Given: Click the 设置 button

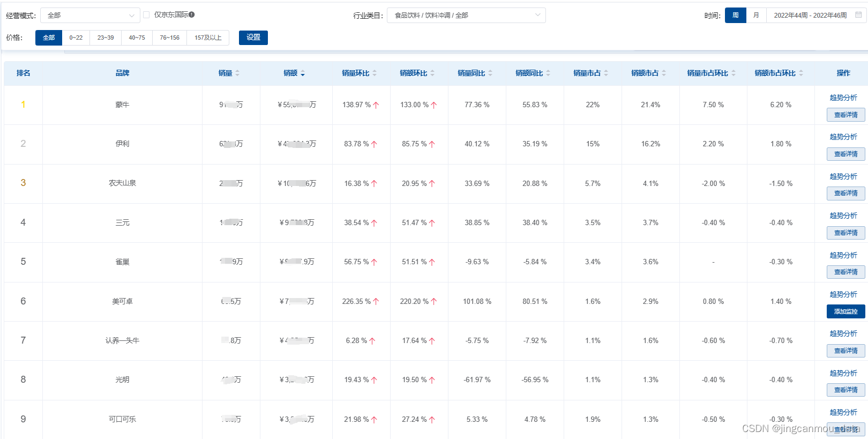Looking at the screenshot, I should tap(253, 38).
